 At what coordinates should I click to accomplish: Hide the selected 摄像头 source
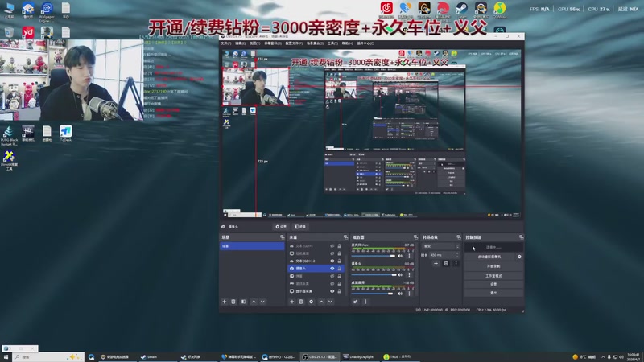332,269
